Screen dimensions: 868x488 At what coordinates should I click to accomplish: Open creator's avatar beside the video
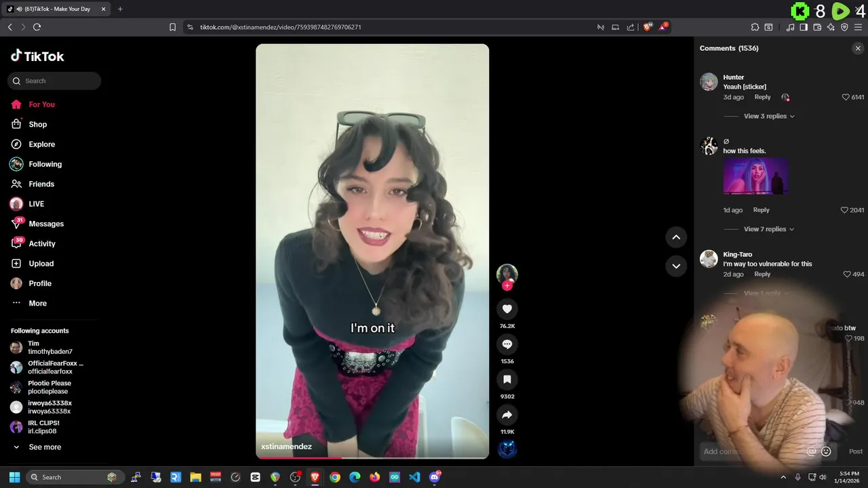click(507, 274)
